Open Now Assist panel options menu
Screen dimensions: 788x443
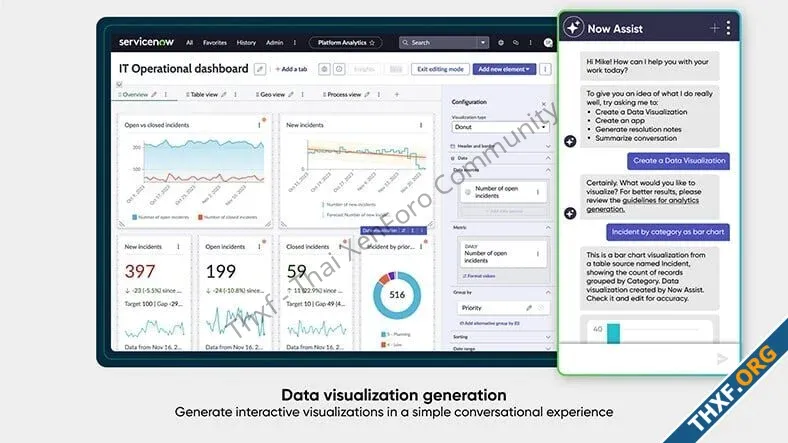(x=728, y=28)
